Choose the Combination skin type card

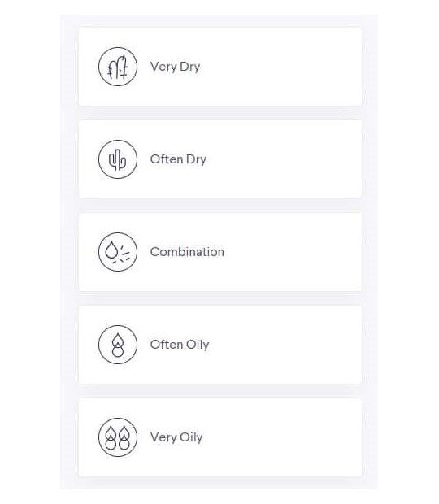[220, 252]
